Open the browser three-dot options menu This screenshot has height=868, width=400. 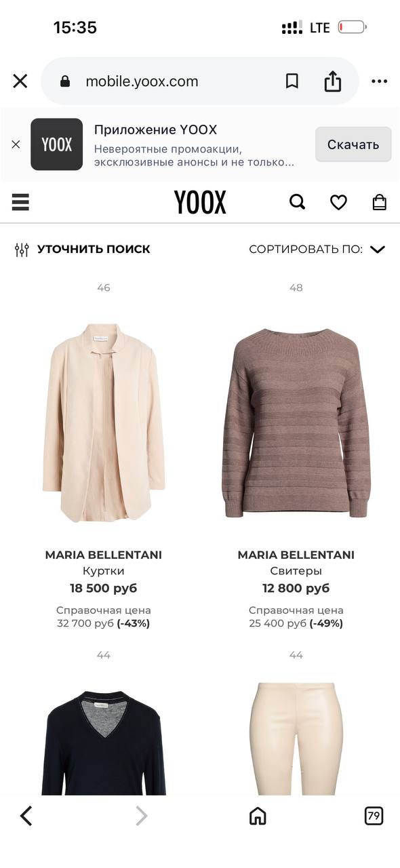coord(379,81)
